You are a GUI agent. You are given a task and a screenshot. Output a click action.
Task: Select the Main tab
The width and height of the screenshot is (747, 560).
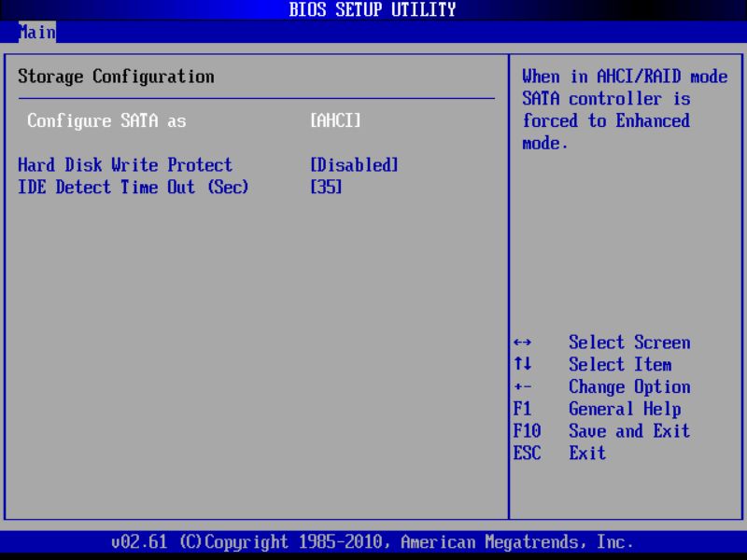pos(37,32)
